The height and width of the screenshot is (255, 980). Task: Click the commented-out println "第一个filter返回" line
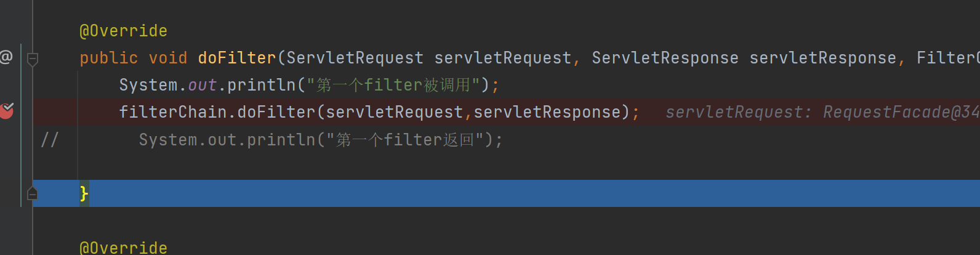click(321, 140)
